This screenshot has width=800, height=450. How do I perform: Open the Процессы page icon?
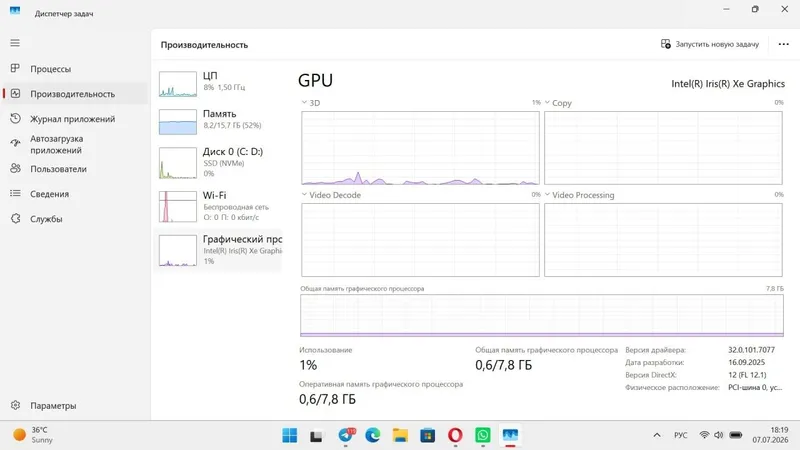[x=15, y=68]
